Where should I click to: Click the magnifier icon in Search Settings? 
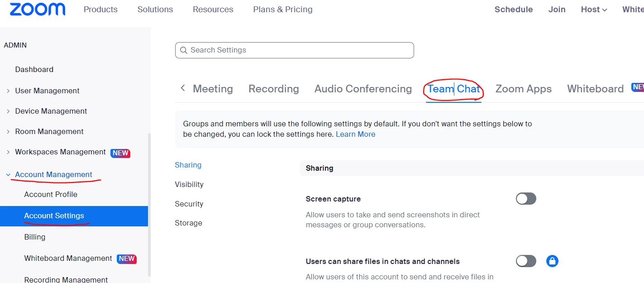pyautogui.click(x=184, y=50)
